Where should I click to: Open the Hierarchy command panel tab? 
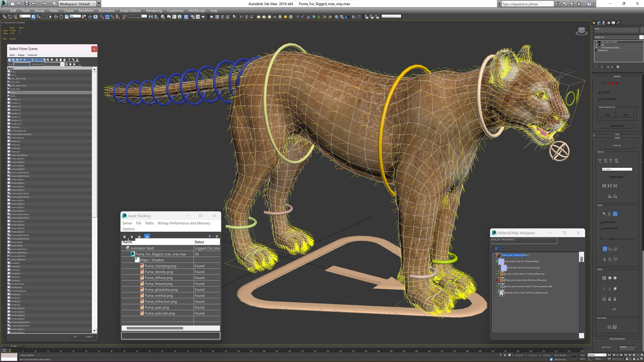click(x=604, y=23)
